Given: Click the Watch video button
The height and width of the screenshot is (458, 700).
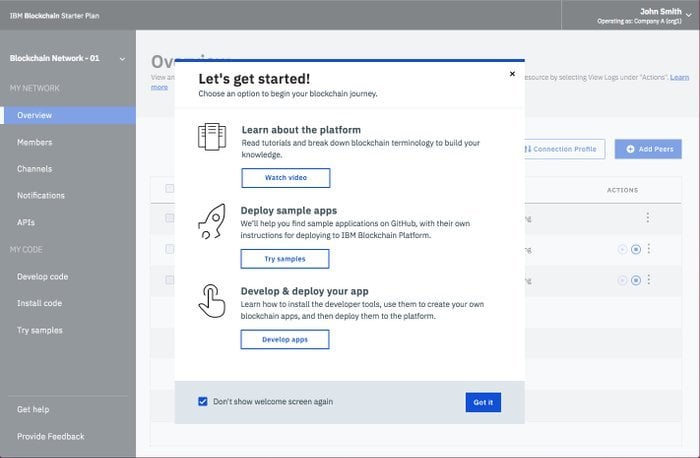Looking at the screenshot, I should [286, 178].
